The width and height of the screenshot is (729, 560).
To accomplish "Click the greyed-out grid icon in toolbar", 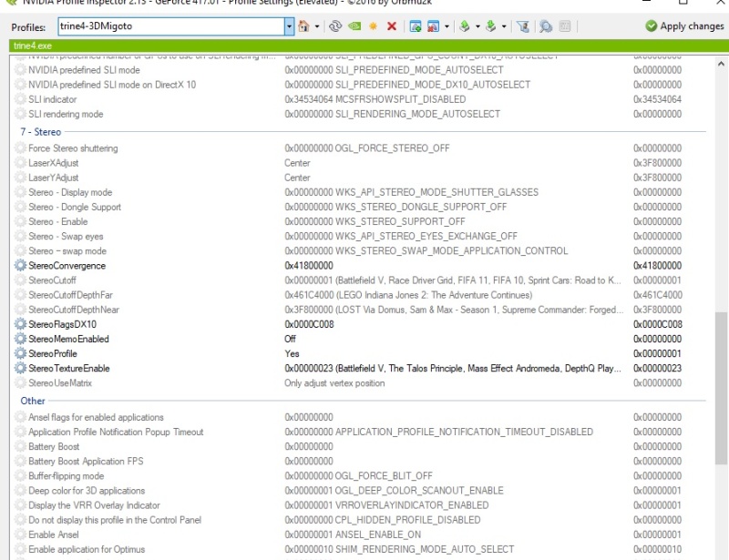I will (565, 26).
